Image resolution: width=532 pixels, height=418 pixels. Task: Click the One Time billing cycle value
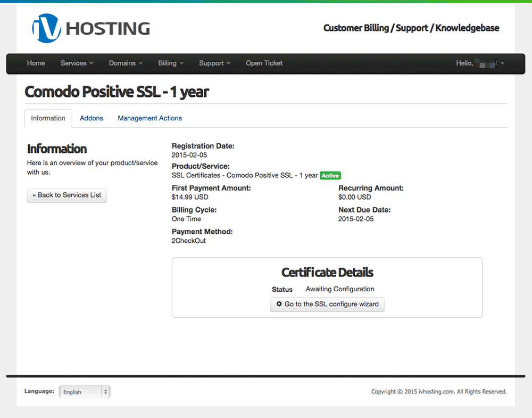point(186,219)
